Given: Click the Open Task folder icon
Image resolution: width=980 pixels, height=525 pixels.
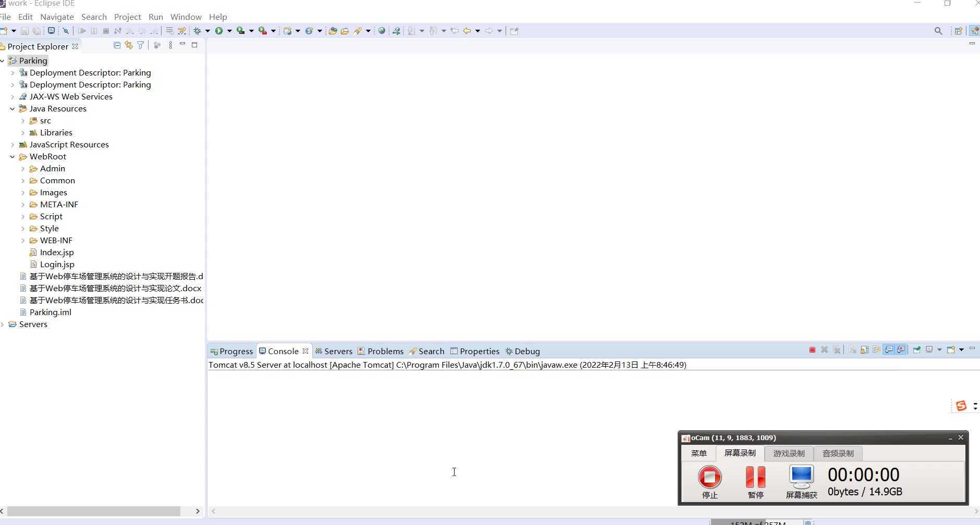Looking at the screenshot, I should [345, 31].
